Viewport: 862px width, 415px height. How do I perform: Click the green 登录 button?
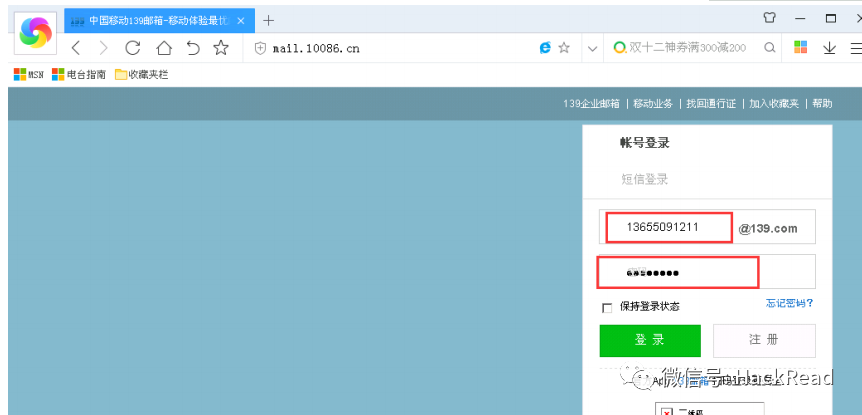pyautogui.click(x=650, y=340)
